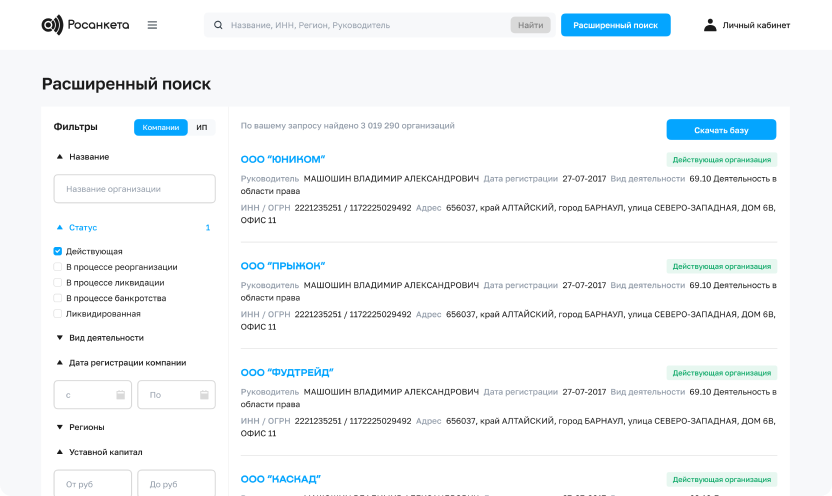Expand the Регионы filter section
832x496 pixels.
tap(59, 427)
